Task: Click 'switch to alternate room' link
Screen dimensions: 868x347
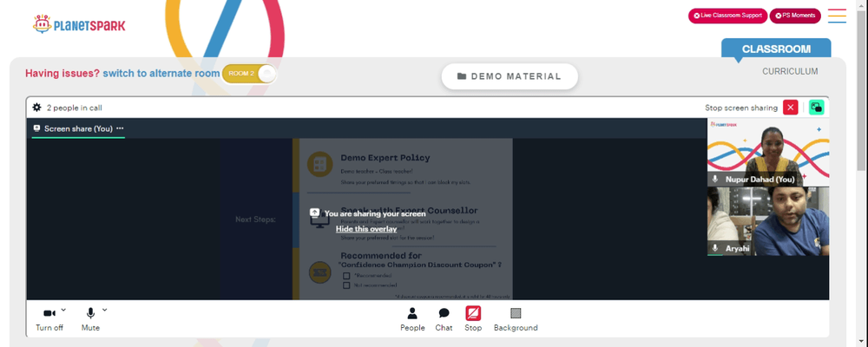Action: click(x=161, y=74)
